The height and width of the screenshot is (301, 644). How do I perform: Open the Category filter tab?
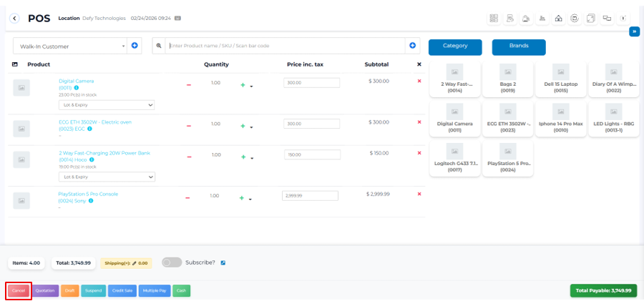(455, 46)
